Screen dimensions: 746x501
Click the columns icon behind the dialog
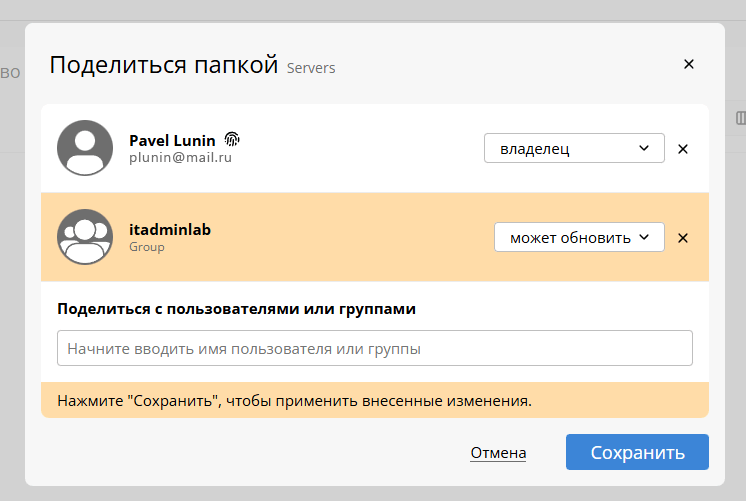740,118
